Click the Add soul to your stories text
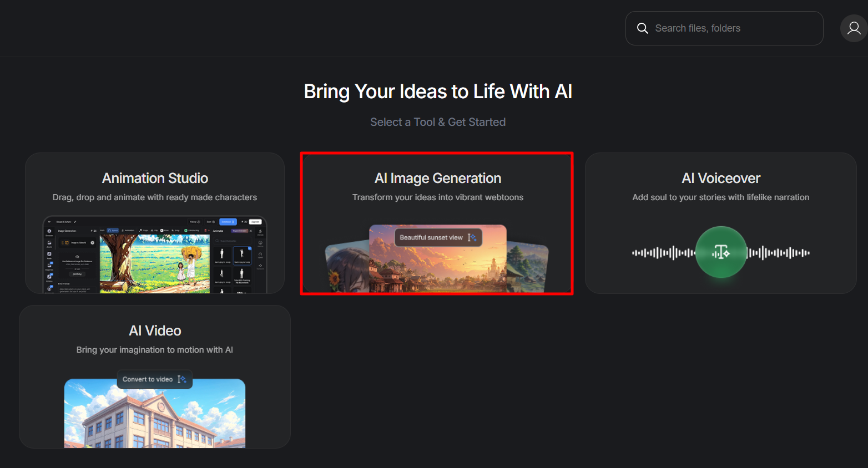868x468 pixels. [721, 197]
